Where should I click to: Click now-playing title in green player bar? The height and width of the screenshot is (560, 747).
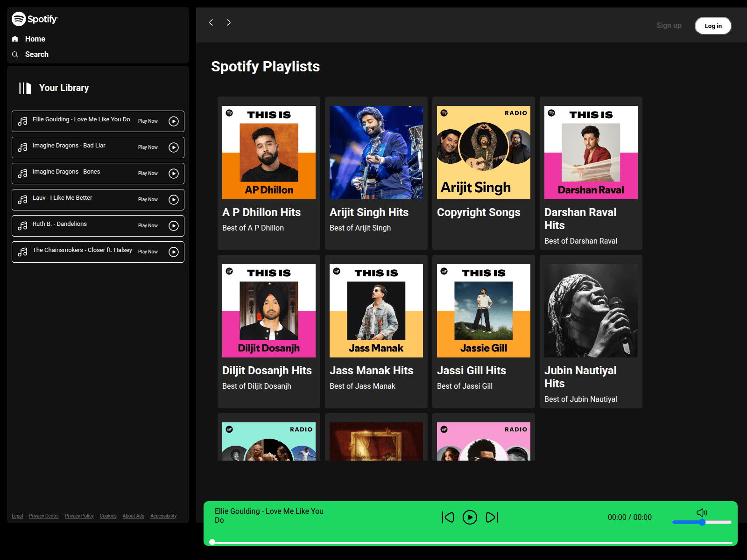[269, 516]
